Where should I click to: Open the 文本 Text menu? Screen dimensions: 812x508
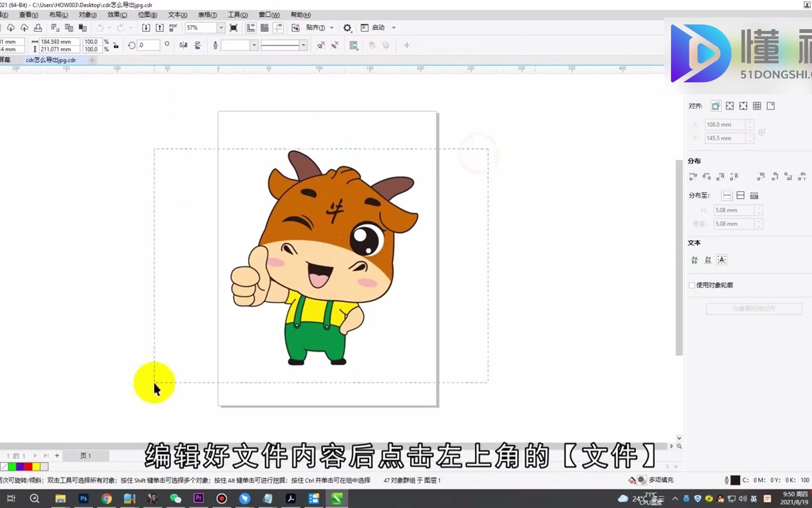click(177, 15)
